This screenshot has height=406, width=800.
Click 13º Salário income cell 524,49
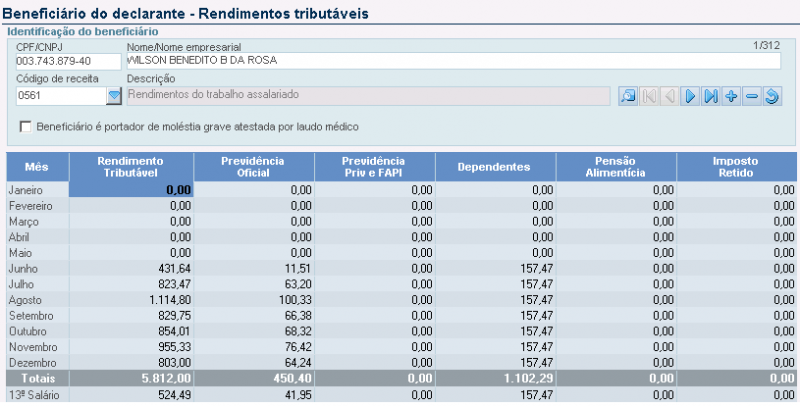point(131,395)
